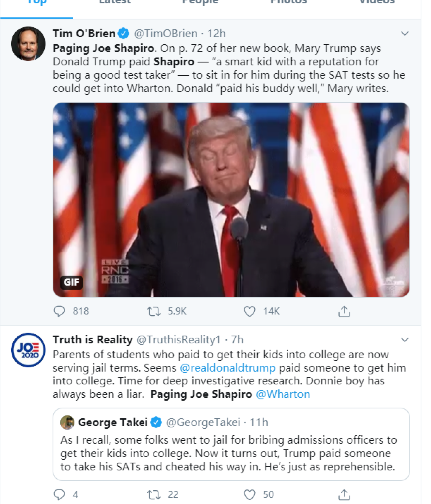Like the Truth is Reality tweet
This screenshot has width=431, height=504.
point(250,494)
